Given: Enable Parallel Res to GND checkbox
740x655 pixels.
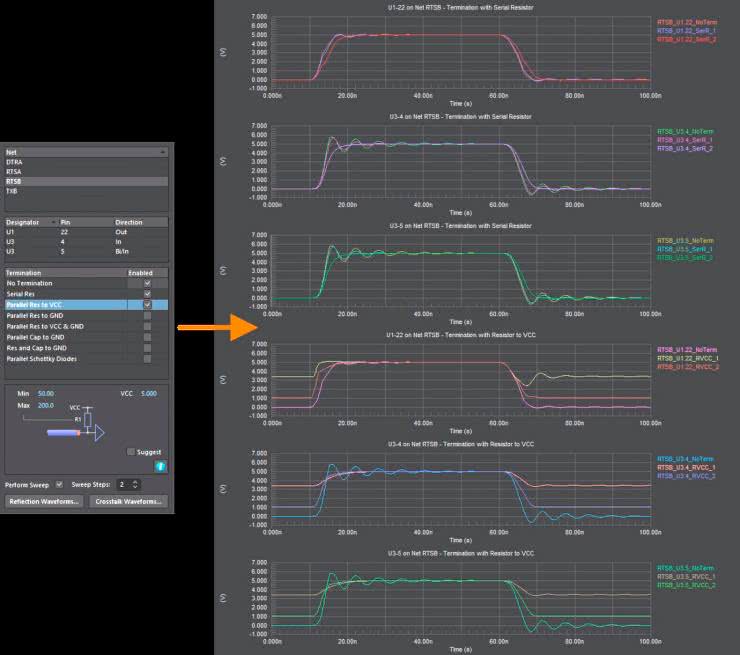Looking at the screenshot, I should point(147,315).
